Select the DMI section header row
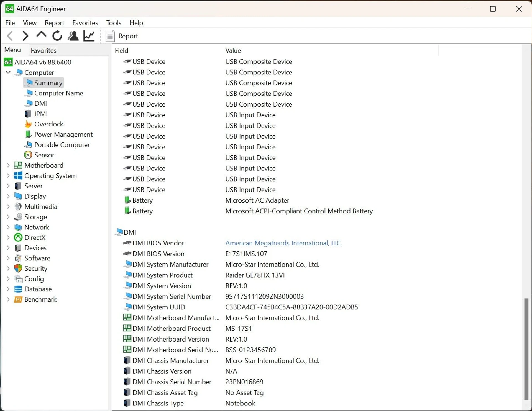Viewport: 532px width, 411px height. pyautogui.click(x=126, y=232)
